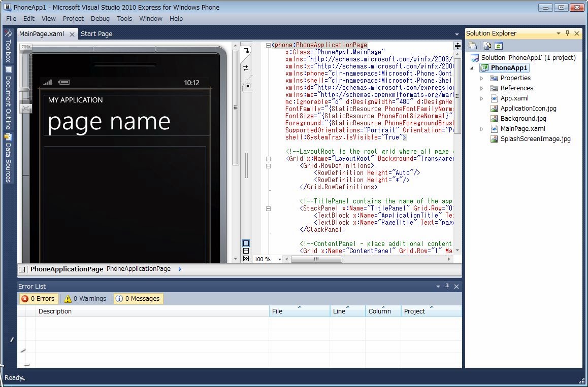The height and width of the screenshot is (387, 588).
Task: Pin the Error List panel
Action: [x=447, y=286]
